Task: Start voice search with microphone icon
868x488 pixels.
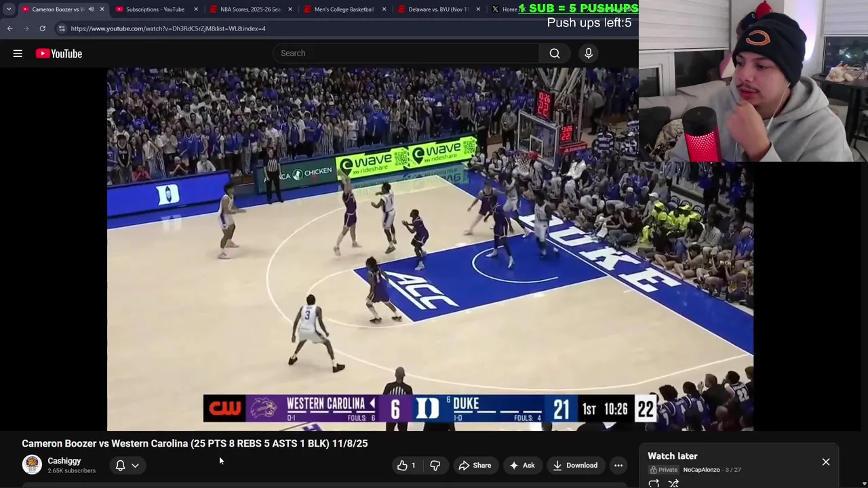Action: 589,54
